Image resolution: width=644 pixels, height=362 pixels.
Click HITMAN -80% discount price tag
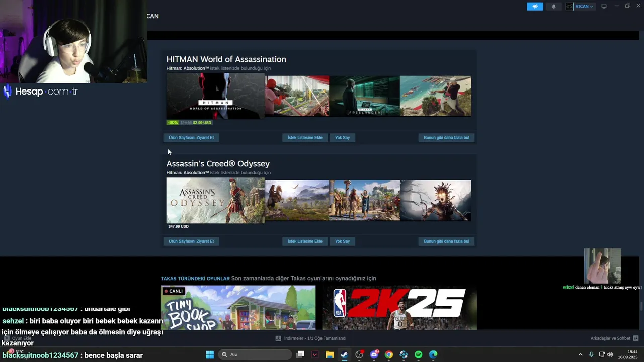(x=189, y=122)
